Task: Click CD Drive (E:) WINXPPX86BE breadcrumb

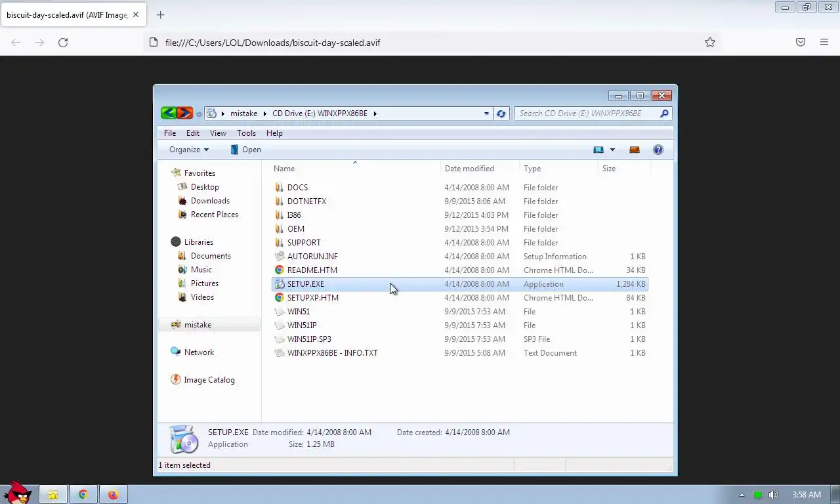Action: [322, 114]
